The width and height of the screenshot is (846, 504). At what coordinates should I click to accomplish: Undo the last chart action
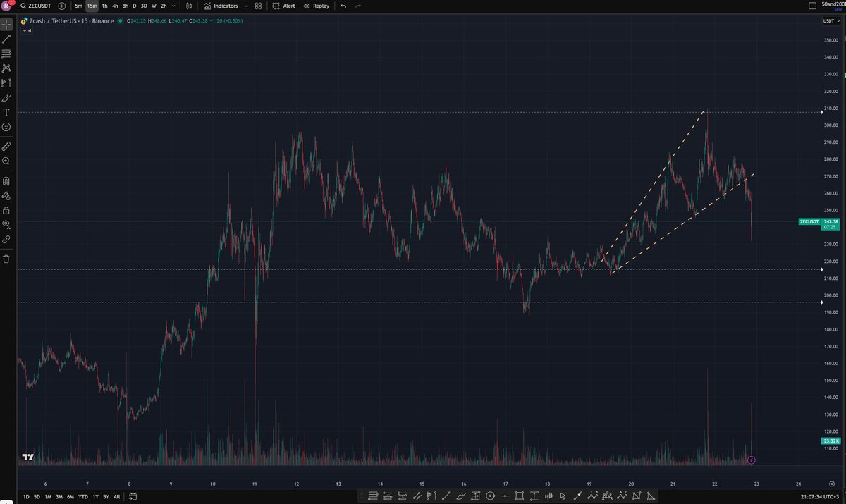tap(343, 6)
